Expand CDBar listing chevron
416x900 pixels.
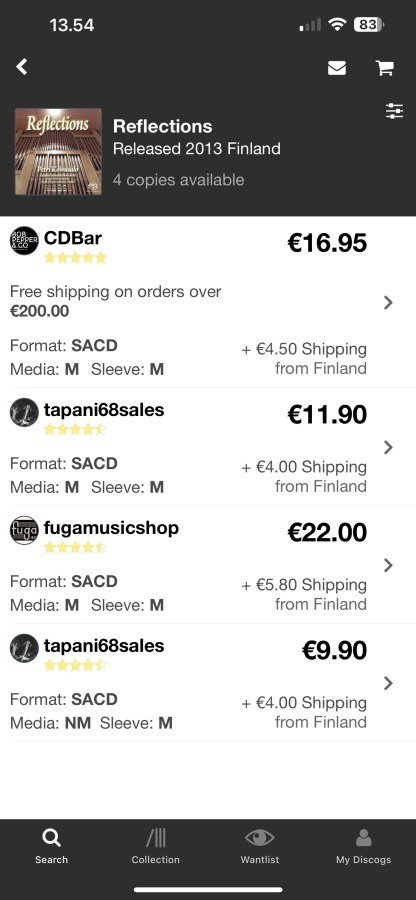[388, 302]
